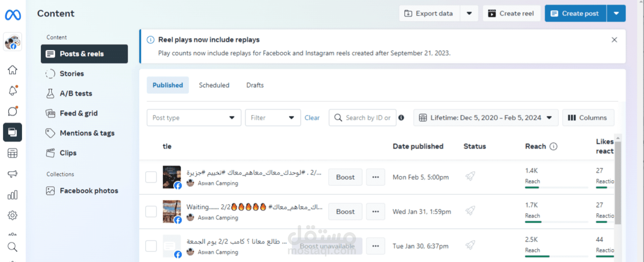
Task: Switch to the Drafts tab
Action: pyautogui.click(x=255, y=85)
